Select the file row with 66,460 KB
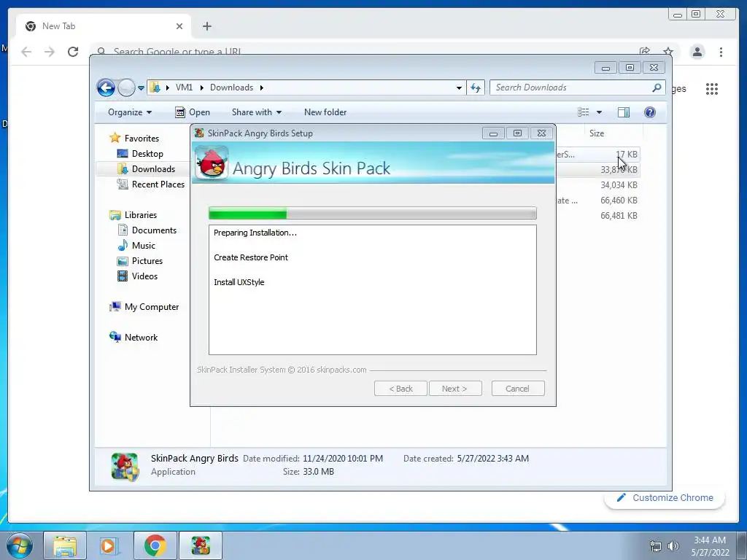The height and width of the screenshot is (560, 747). point(598,201)
